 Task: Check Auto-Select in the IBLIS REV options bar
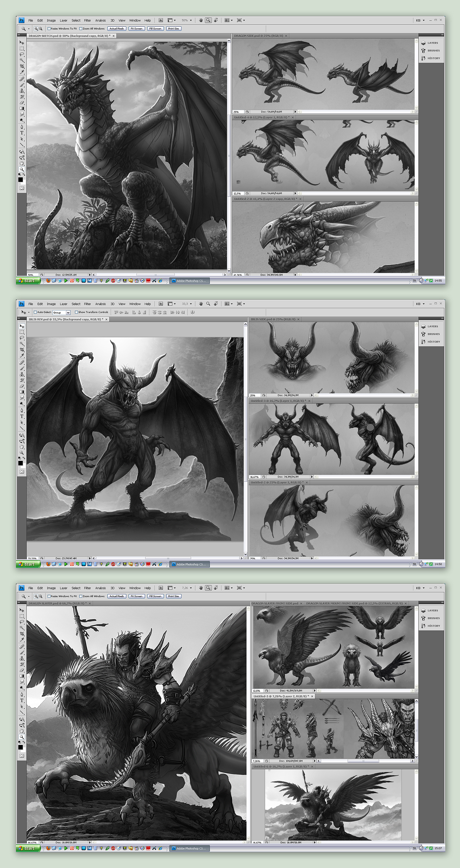(x=35, y=312)
